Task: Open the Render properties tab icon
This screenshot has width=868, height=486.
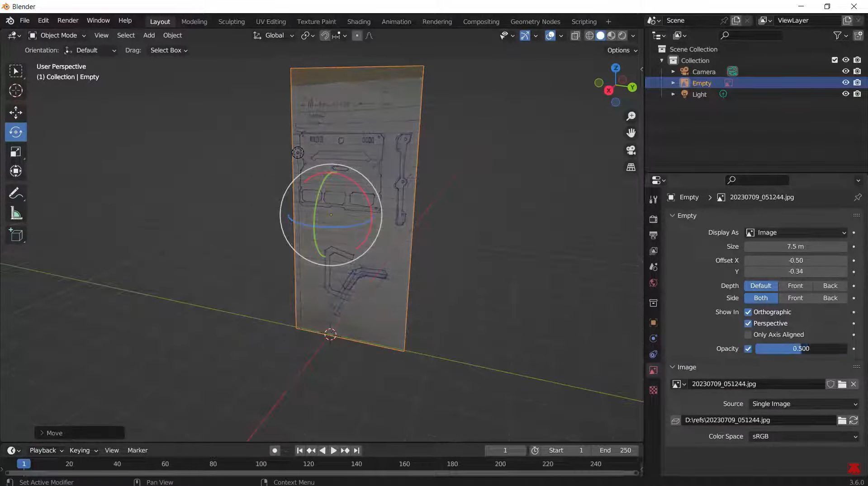Action: point(653,219)
